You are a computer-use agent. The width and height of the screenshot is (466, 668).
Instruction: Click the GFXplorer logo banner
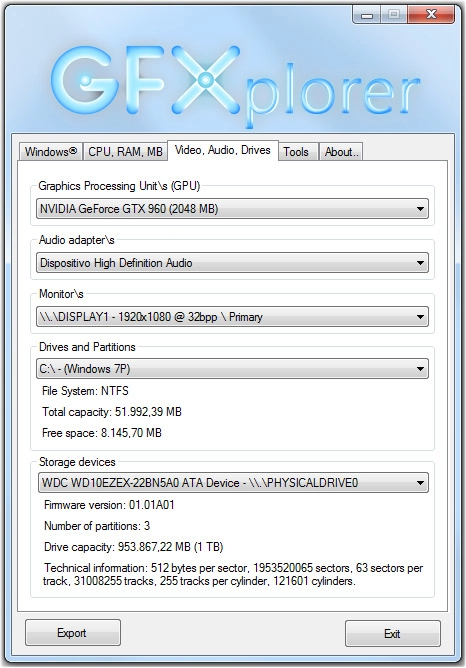point(233,85)
